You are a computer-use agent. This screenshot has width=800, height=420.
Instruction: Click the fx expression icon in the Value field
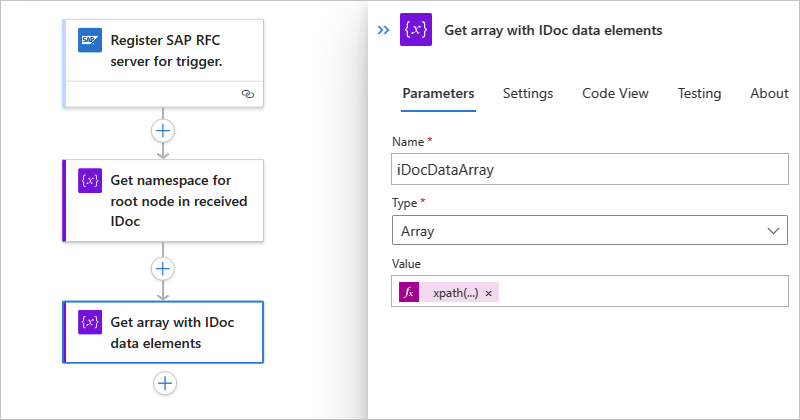(408, 293)
